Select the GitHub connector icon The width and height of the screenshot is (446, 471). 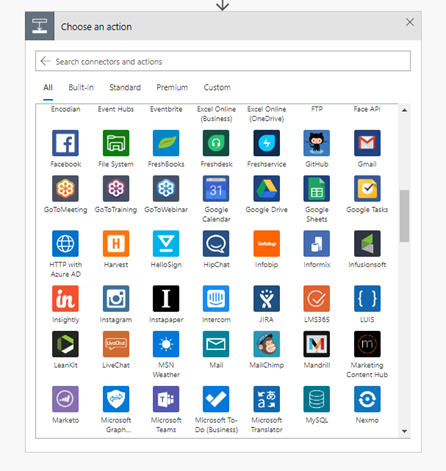click(317, 143)
